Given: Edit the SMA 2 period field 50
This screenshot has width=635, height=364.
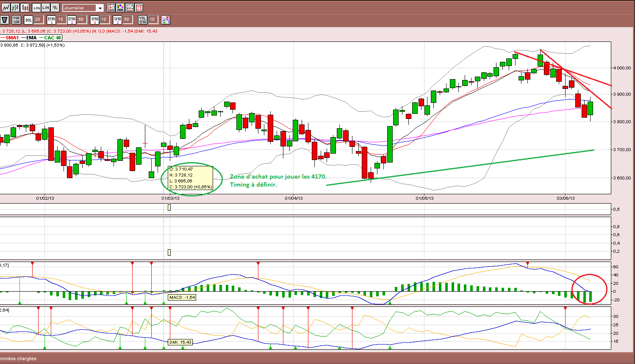Looking at the screenshot, I should (x=127, y=19).
